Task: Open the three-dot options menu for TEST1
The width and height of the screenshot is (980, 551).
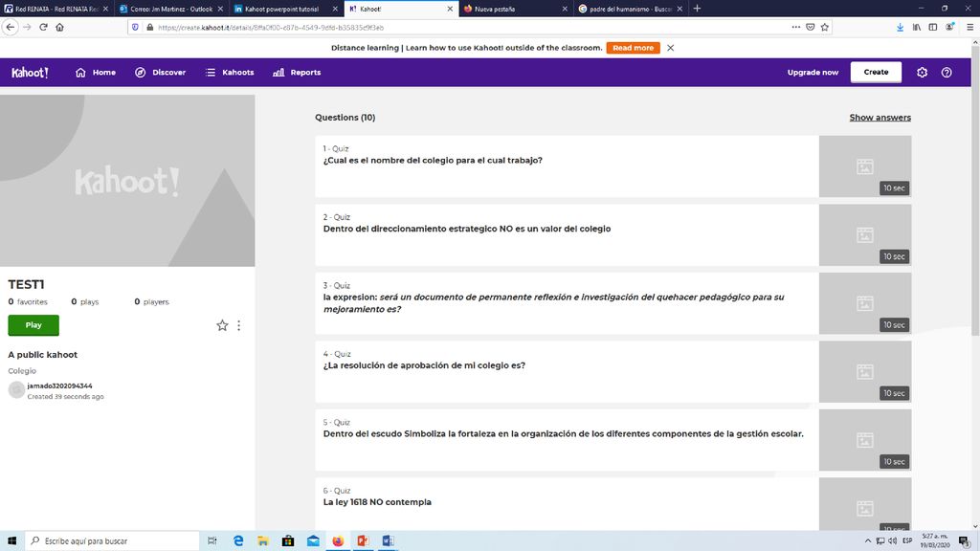Action: tap(238, 325)
